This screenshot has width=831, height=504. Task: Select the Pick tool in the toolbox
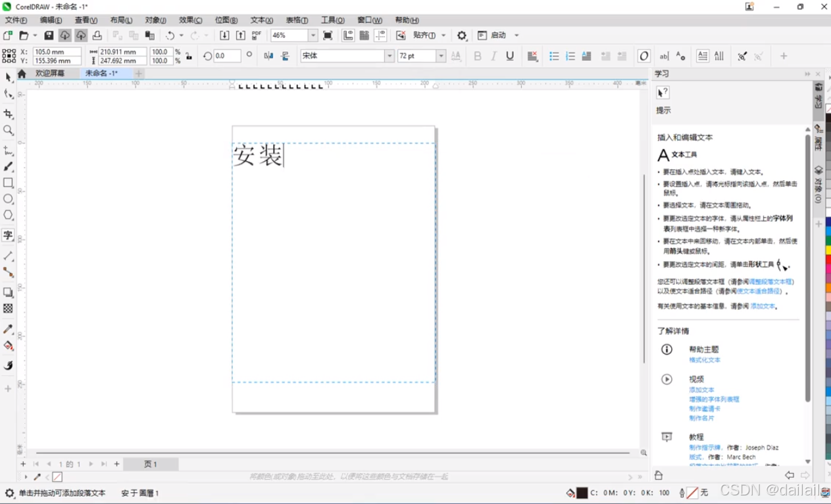pyautogui.click(x=9, y=77)
